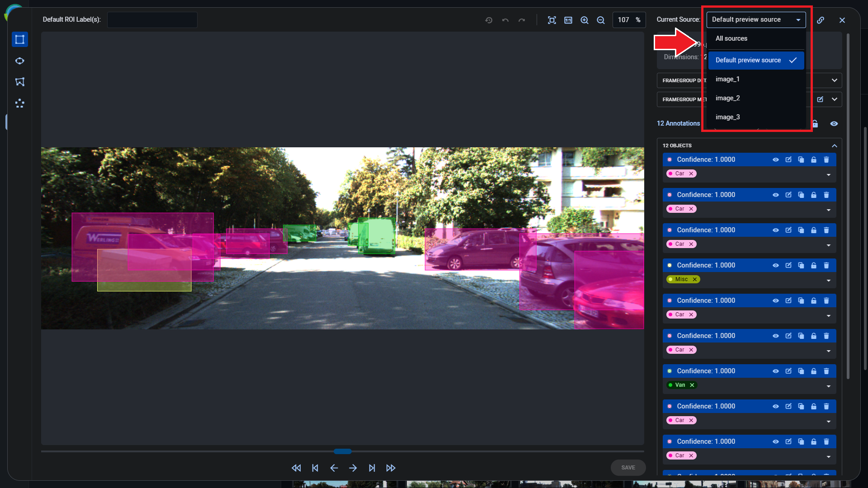Select All sources from current source menu

pyautogui.click(x=731, y=38)
